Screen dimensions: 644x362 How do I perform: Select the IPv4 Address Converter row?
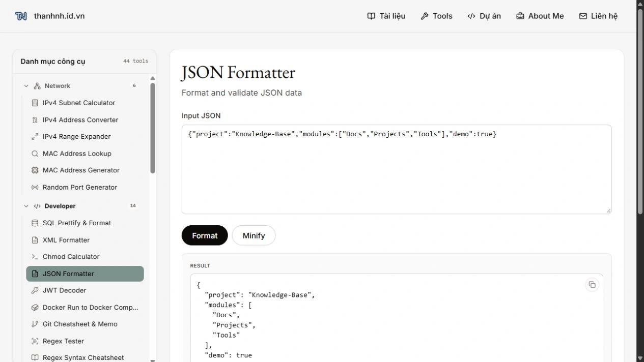pos(85,120)
